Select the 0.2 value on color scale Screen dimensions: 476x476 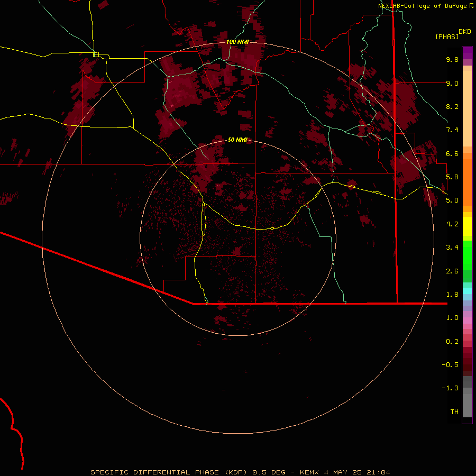[x=452, y=342]
